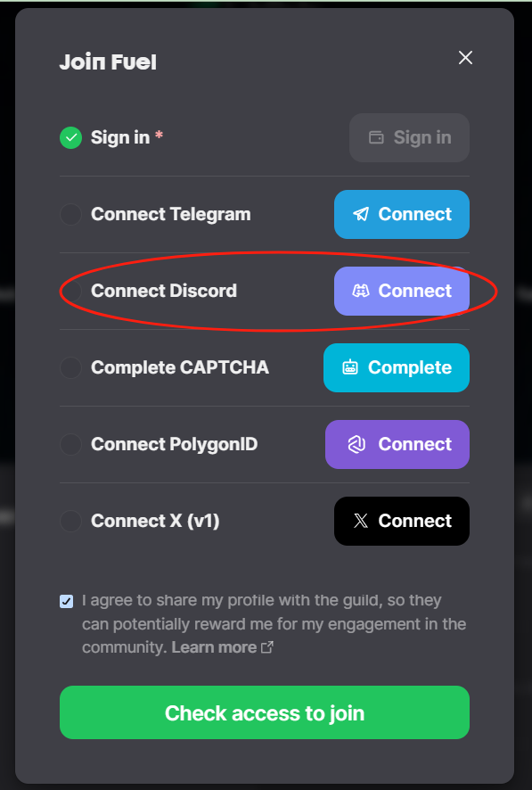Open the Learn more link
Viewport: 532px width, 790px height.
[x=215, y=647]
